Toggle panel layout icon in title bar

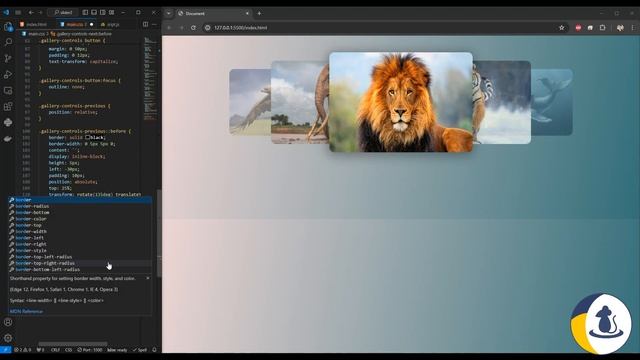point(94,13)
